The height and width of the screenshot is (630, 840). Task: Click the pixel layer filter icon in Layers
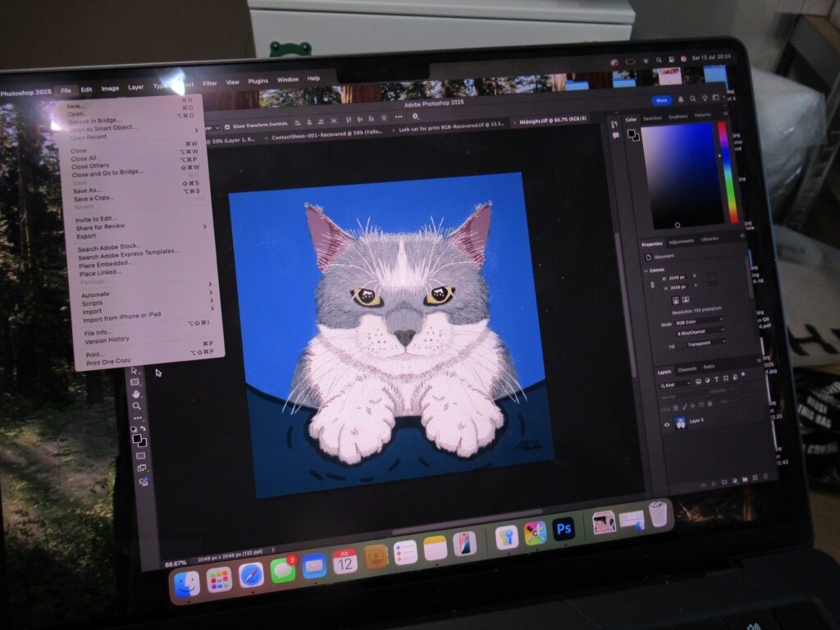pyautogui.click(x=698, y=381)
